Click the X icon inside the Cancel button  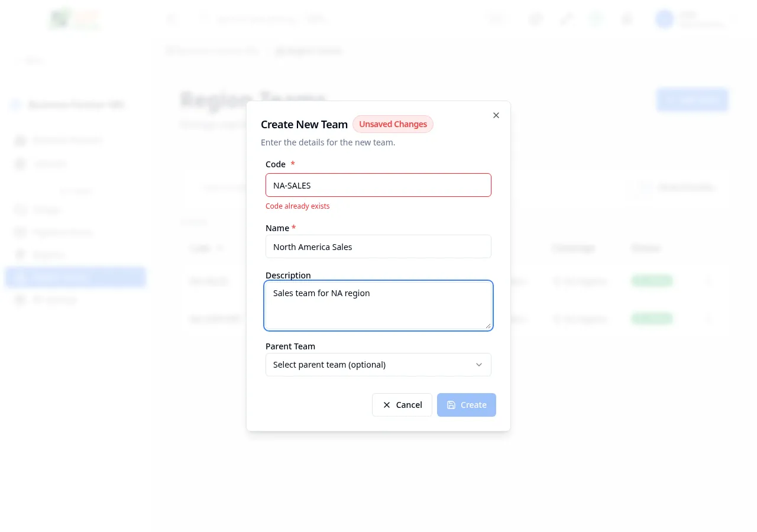click(x=386, y=405)
